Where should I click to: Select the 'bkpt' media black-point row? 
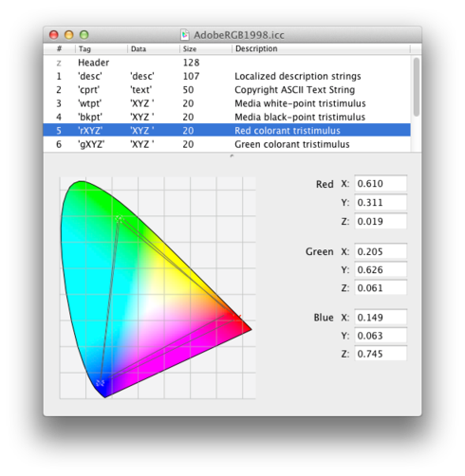click(x=227, y=117)
